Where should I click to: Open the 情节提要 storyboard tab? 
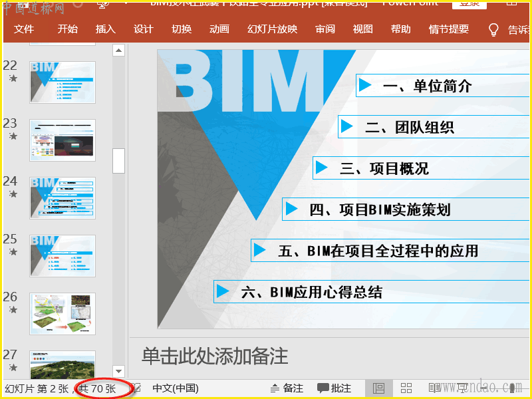[448, 29]
